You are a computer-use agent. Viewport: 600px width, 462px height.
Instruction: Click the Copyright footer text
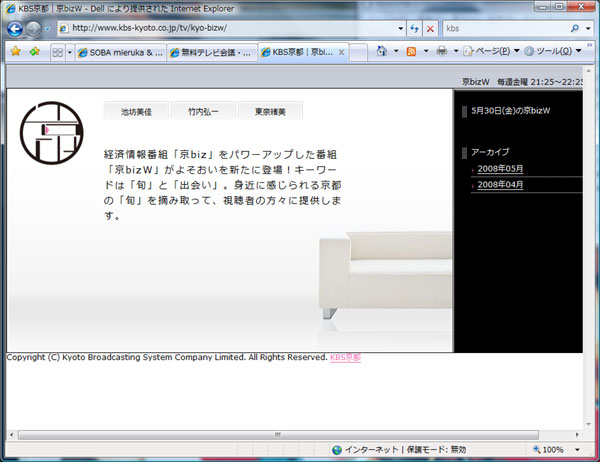point(167,357)
